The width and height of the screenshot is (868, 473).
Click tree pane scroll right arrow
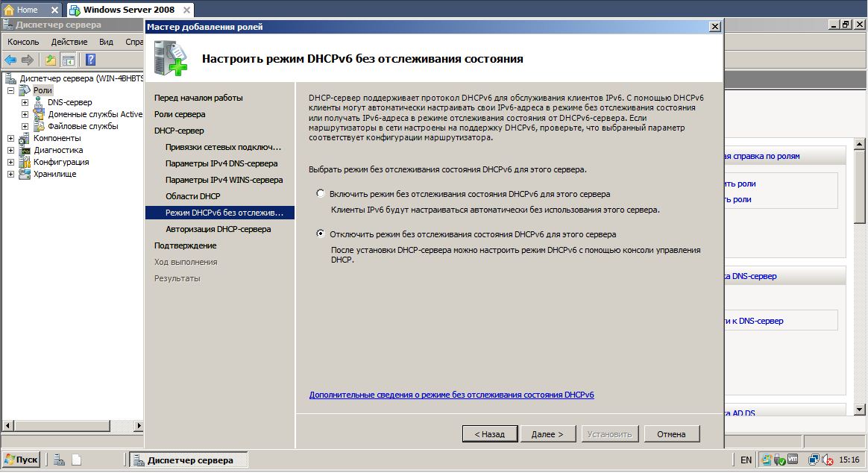point(139,425)
